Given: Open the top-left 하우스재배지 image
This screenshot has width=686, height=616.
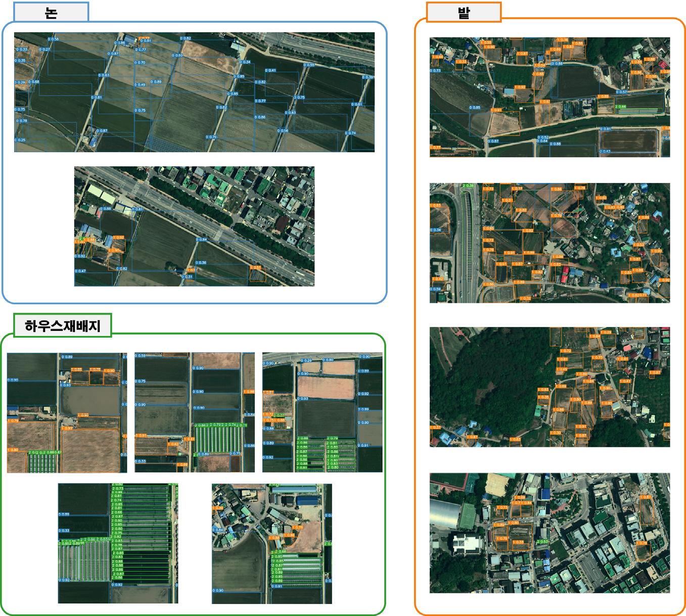Looking at the screenshot, I should click(67, 413).
